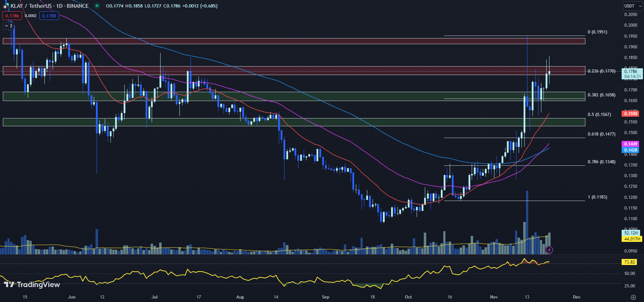Select the blue 0.1428 moving average label
This screenshot has height=302, width=644.
point(631,150)
